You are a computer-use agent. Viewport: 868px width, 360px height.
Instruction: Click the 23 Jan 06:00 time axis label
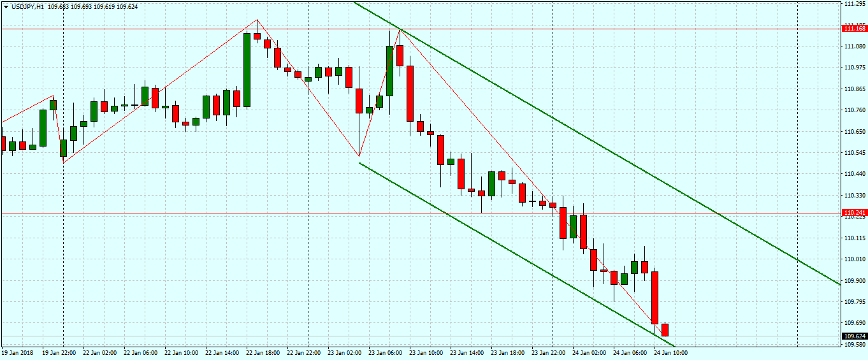386,352
